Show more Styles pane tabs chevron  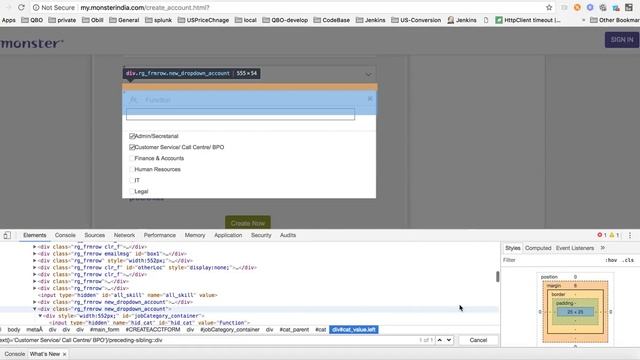point(602,248)
